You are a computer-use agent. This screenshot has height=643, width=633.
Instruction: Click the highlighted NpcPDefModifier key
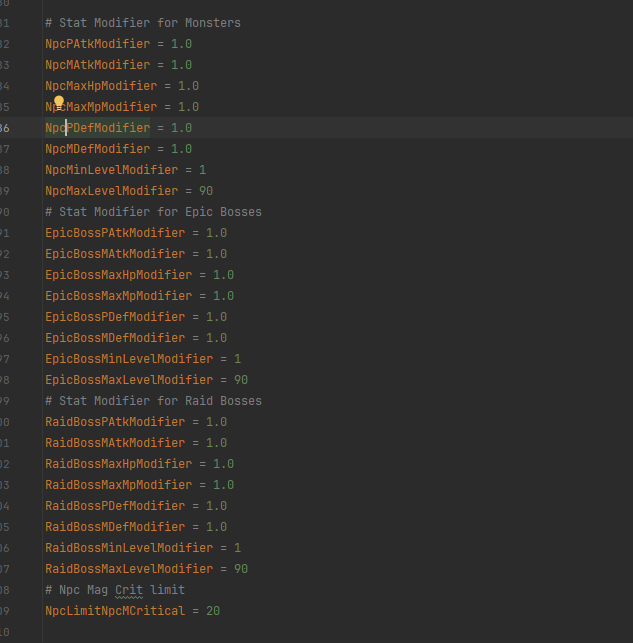(98, 128)
